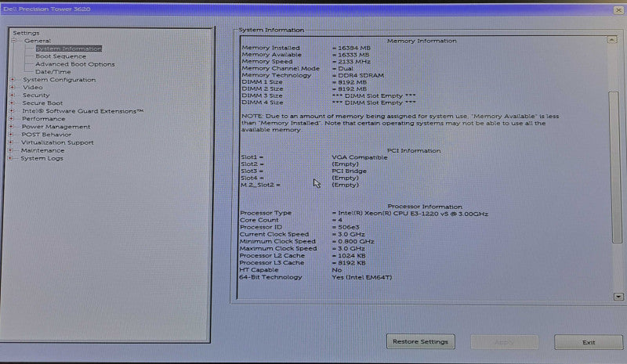Open Advanced Boot Options

74,64
